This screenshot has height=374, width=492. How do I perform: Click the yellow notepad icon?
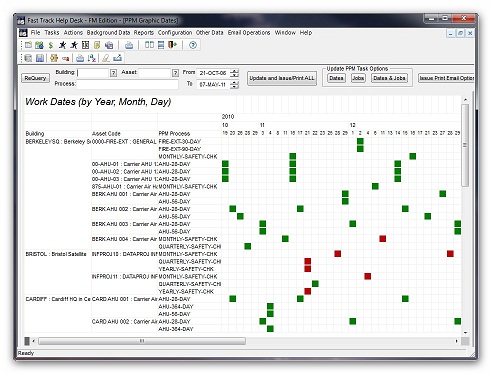pos(97,45)
